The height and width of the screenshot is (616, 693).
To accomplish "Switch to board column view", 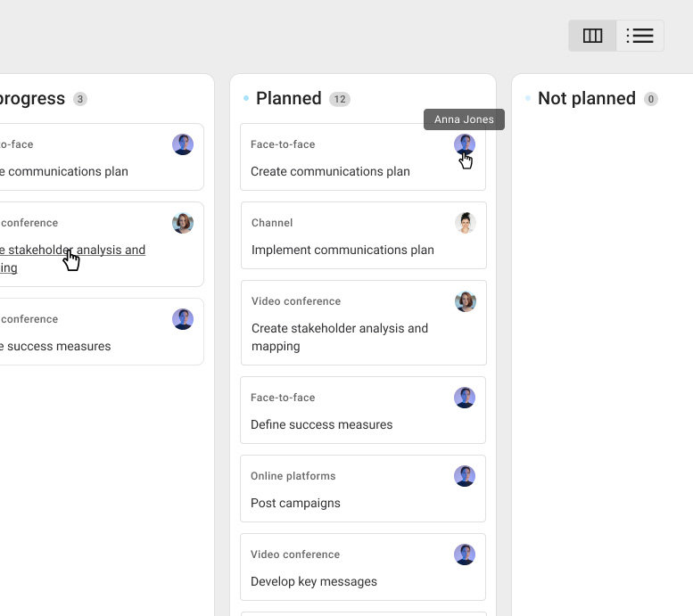I will point(592,36).
